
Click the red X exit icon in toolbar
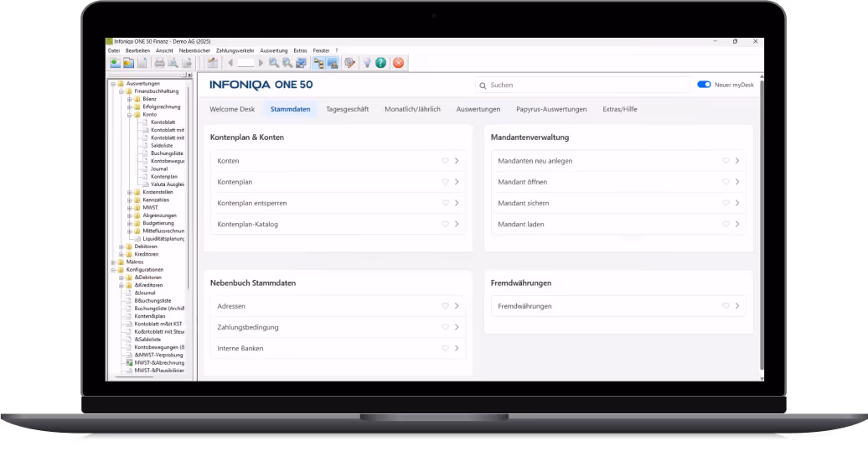[398, 63]
